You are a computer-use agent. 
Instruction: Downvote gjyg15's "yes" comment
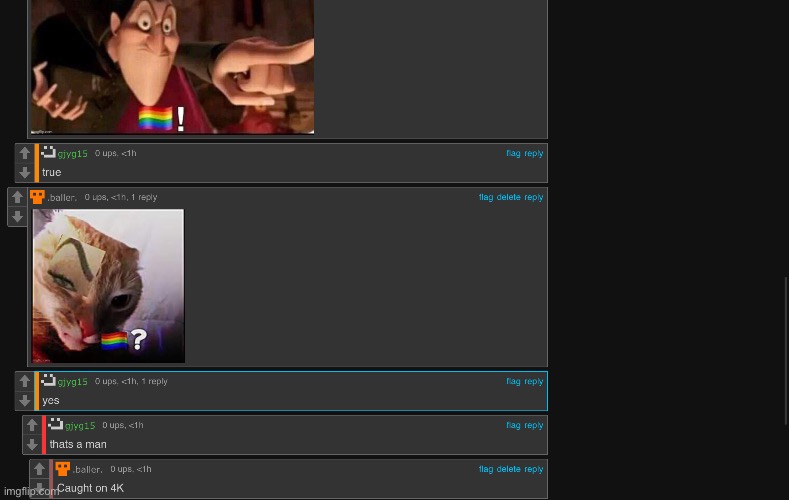[x=25, y=401]
